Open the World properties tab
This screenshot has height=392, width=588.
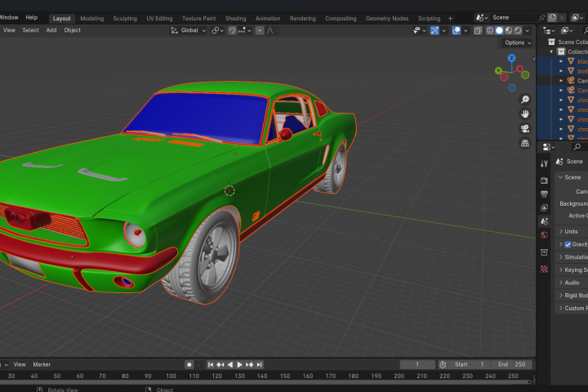pyautogui.click(x=544, y=235)
